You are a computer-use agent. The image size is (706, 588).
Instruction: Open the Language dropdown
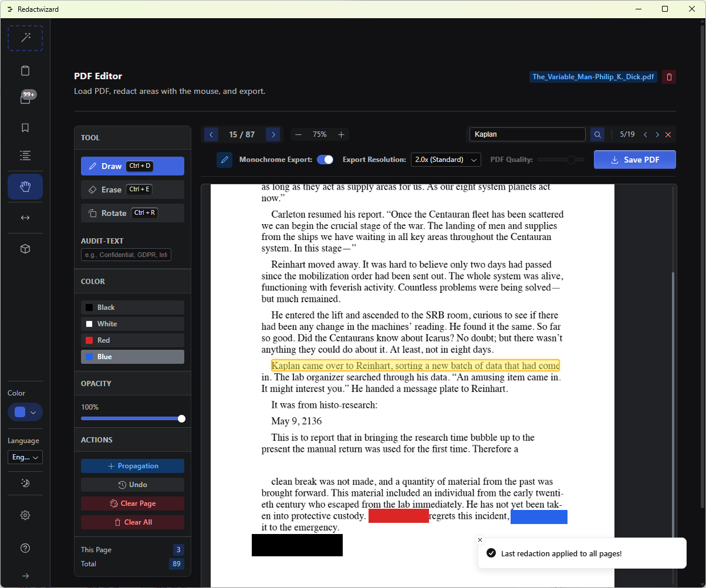click(25, 457)
